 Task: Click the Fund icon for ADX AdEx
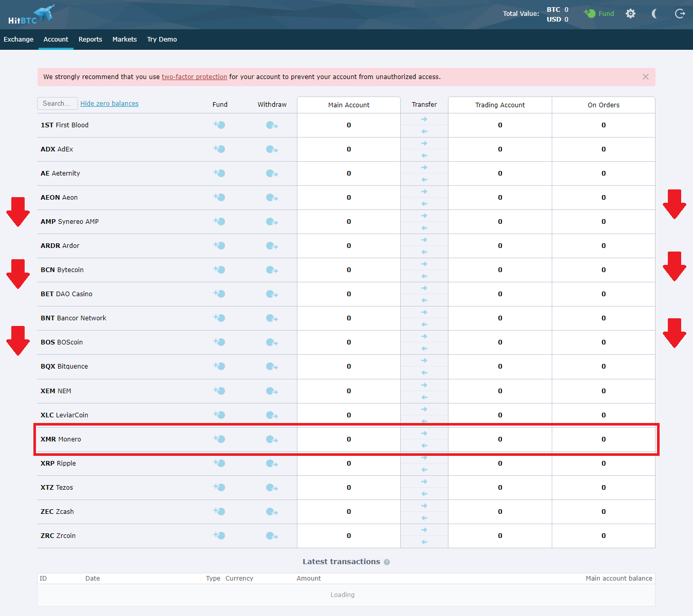click(x=219, y=149)
